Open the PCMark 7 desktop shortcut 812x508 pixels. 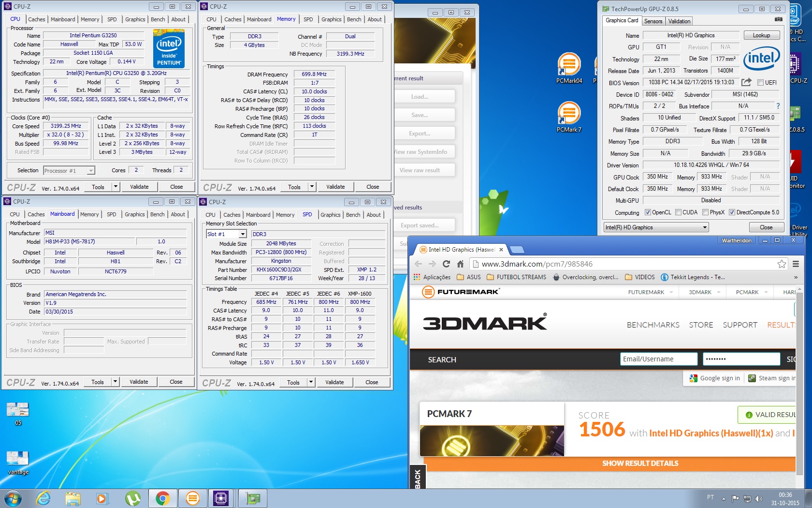(x=569, y=117)
